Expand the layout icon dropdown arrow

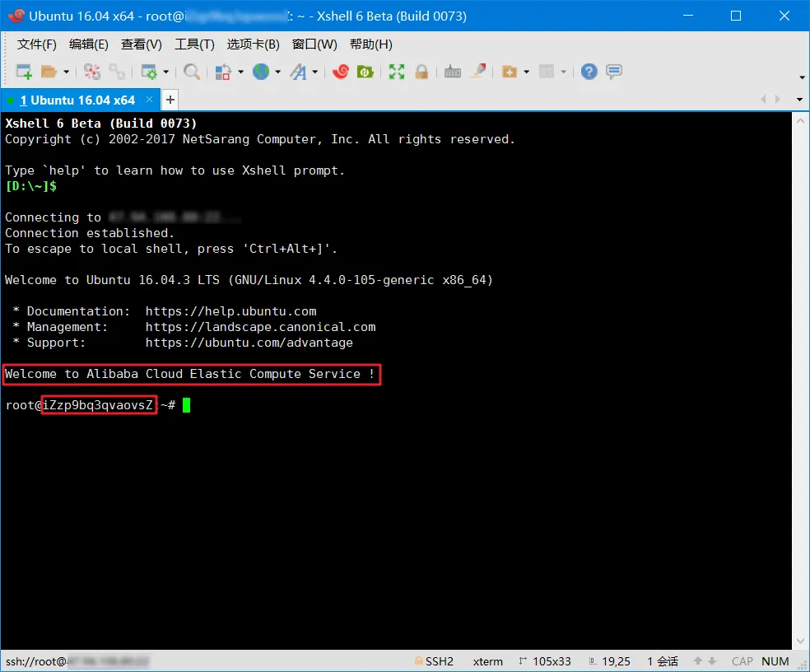(564, 72)
